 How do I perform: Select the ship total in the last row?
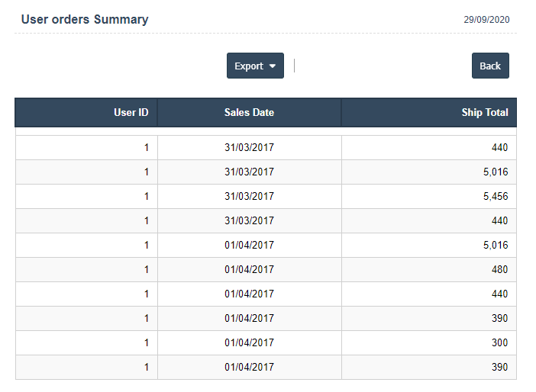(x=499, y=368)
